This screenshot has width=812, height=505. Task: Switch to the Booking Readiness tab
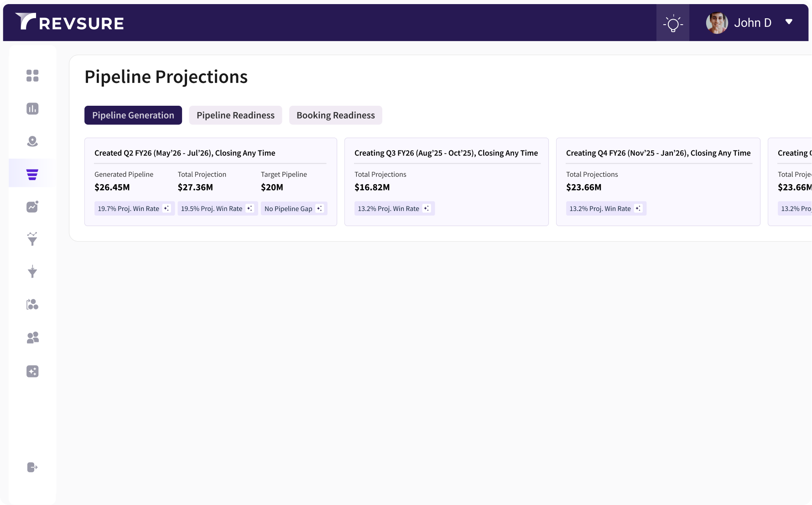336,115
